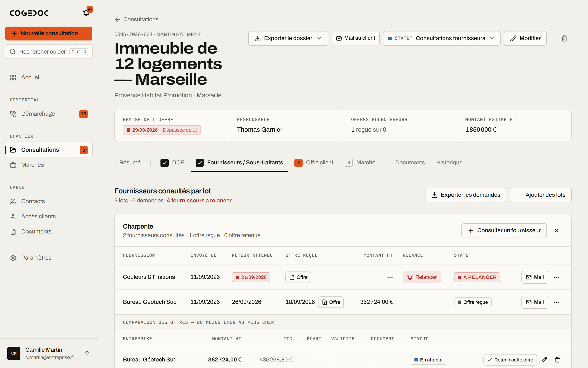Open Paramètres settings
Image resolution: width=588 pixels, height=368 pixels.
coord(49,258)
